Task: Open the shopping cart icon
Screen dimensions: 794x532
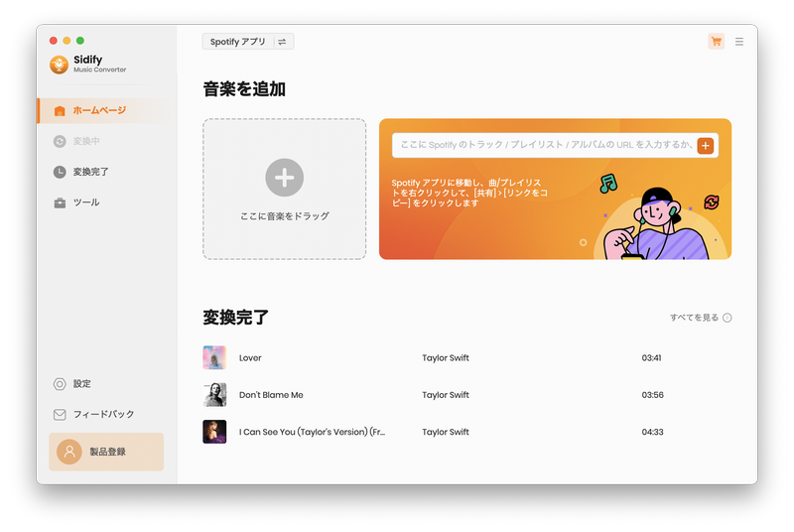Action: 716,42
